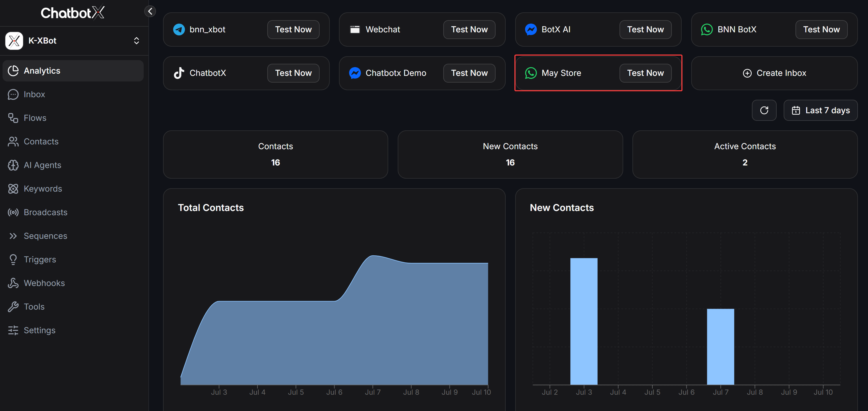Click the Jul 3 bar in New Contacts
868x411 pixels.
tap(584, 321)
